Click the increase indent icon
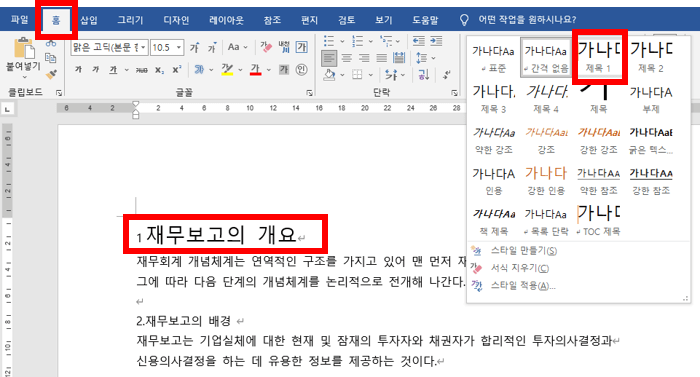Viewport: 700px width, 377px height. (436, 41)
